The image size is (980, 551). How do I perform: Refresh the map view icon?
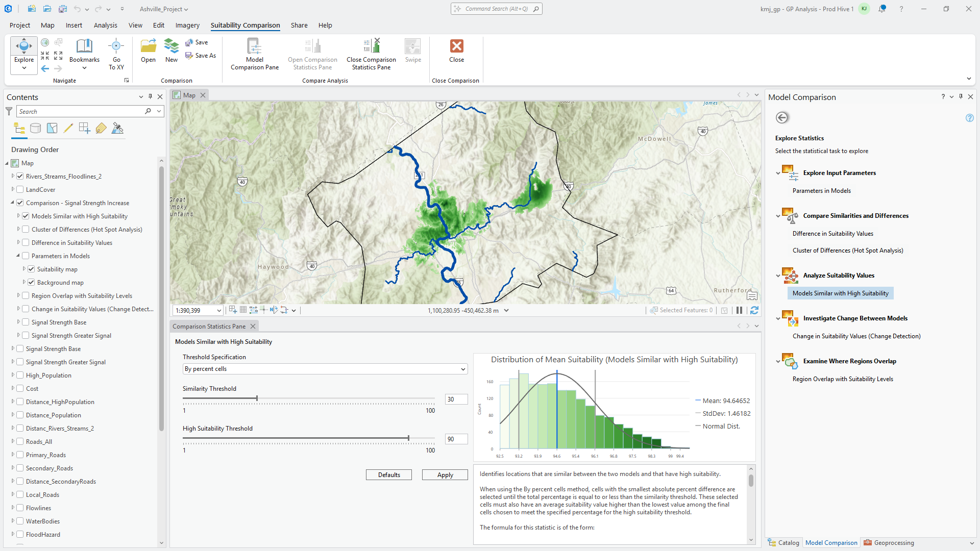(754, 310)
